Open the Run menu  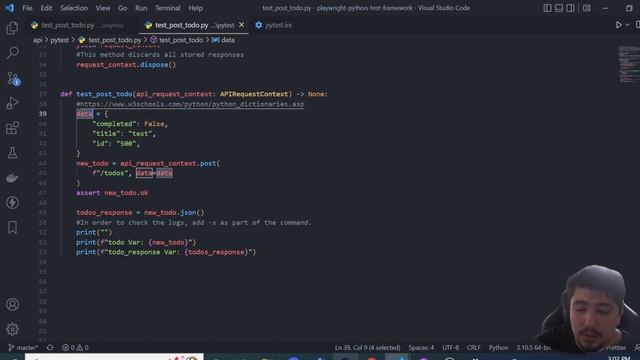click(141, 8)
